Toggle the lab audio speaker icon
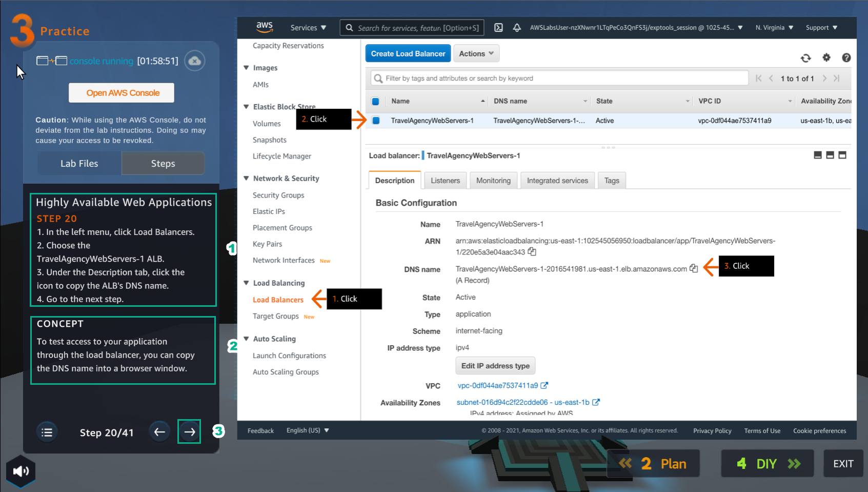This screenshot has height=492, width=868. coord(21,471)
